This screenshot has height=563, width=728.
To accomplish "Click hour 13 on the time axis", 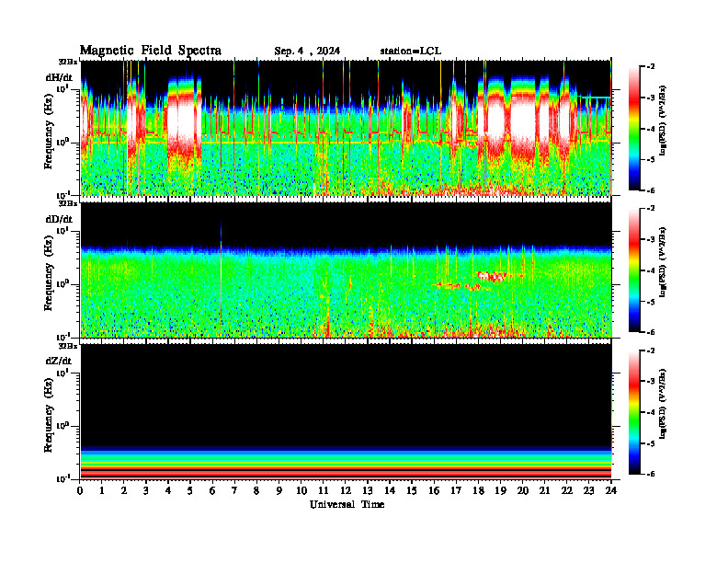I will coord(368,490).
